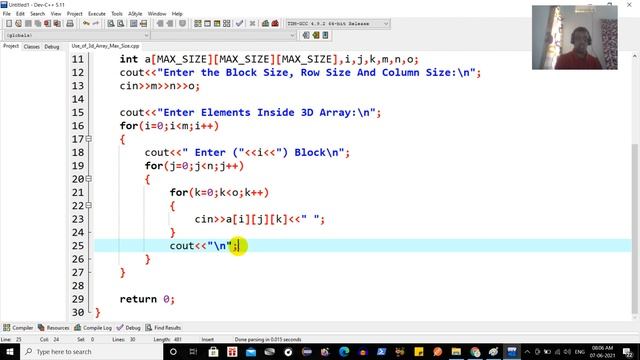
Task: Collapse code fold at line 22
Action: (x=89, y=205)
